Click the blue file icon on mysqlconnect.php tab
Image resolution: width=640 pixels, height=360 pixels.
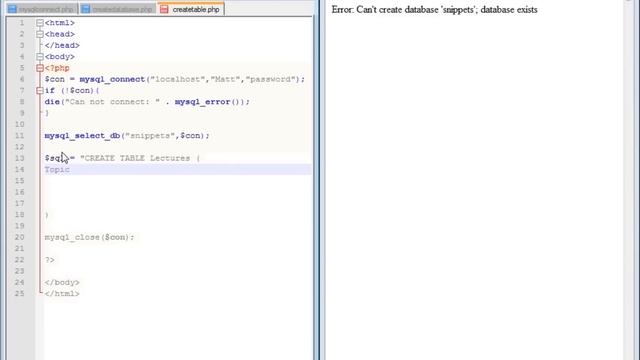click(12, 9)
